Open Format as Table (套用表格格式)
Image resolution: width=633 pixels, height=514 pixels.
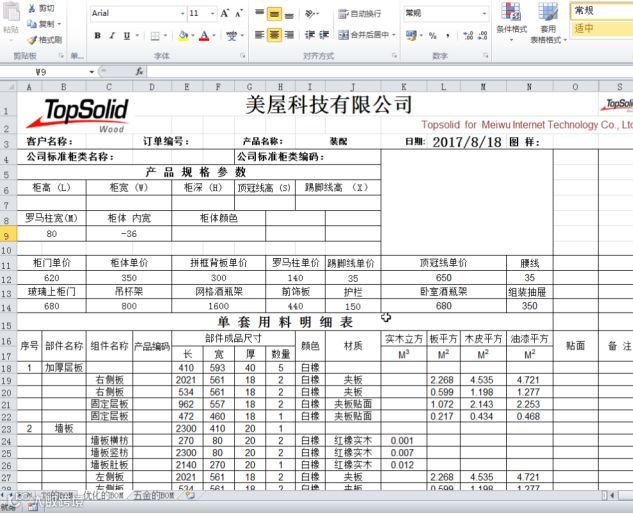pyautogui.click(x=548, y=22)
